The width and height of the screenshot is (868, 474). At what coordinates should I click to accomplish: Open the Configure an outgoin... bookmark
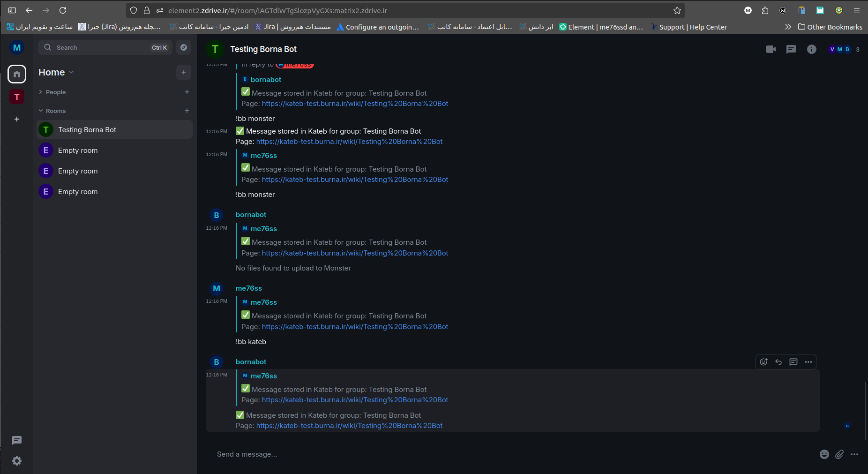point(378,27)
